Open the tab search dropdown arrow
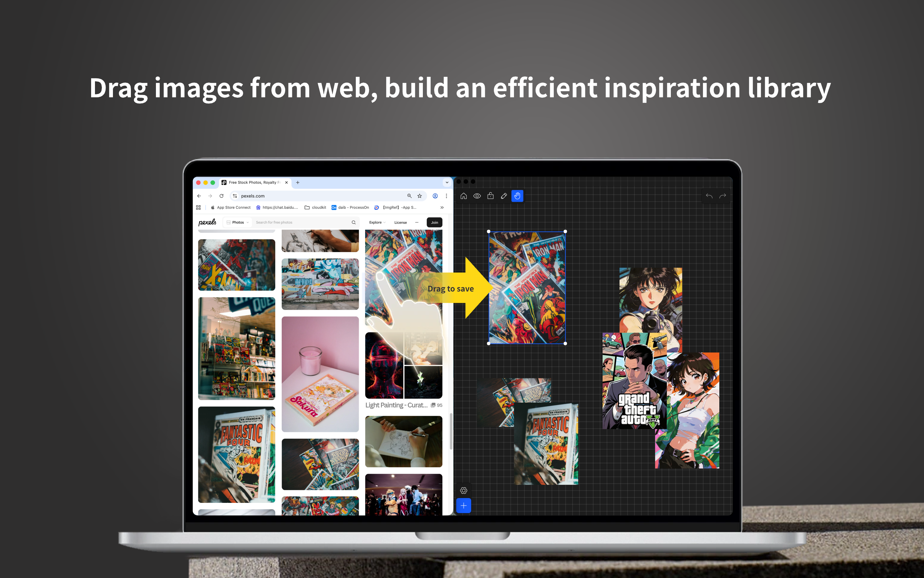 pos(447,182)
